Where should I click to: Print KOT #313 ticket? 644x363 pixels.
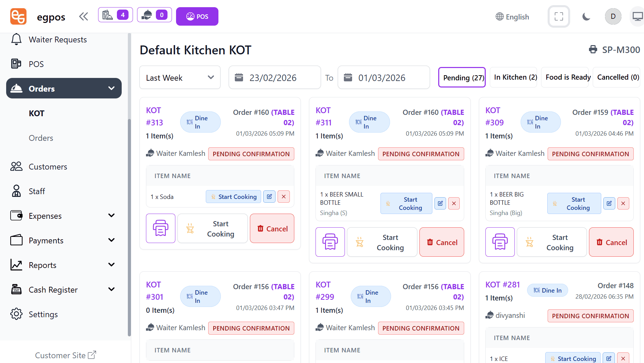[x=161, y=228]
